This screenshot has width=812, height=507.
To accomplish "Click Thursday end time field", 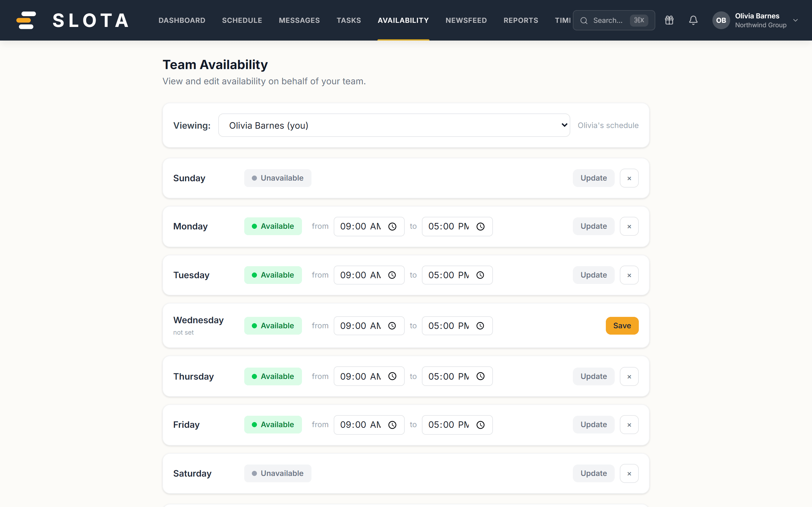I will coord(457,376).
